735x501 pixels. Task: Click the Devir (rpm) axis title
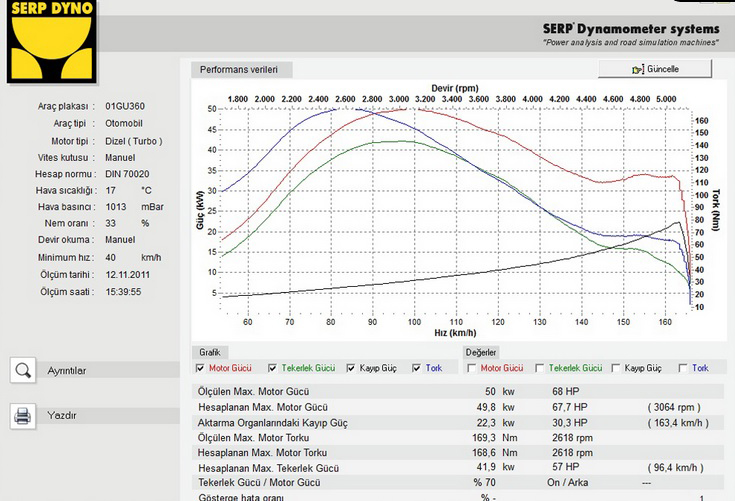(455, 88)
